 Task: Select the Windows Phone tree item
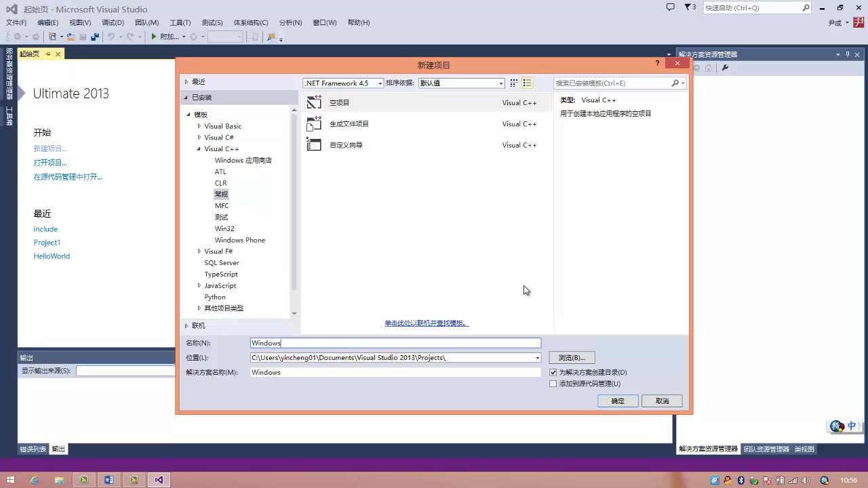click(x=240, y=240)
